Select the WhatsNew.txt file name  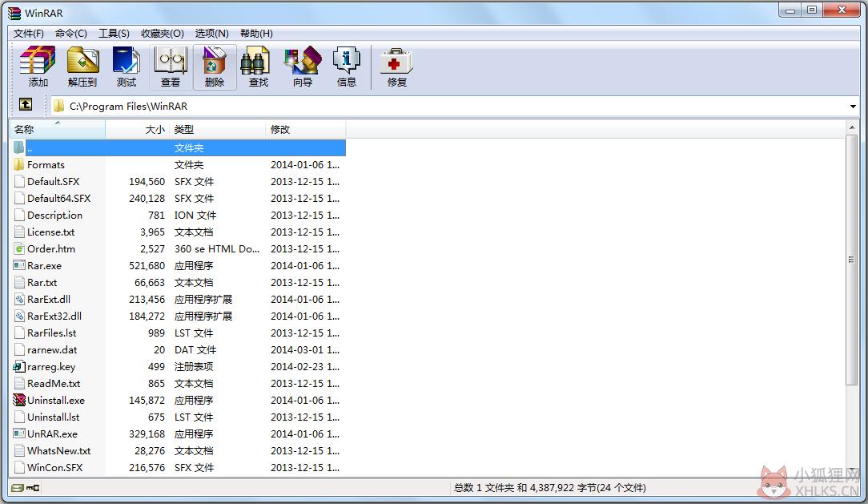[x=58, y=451]
